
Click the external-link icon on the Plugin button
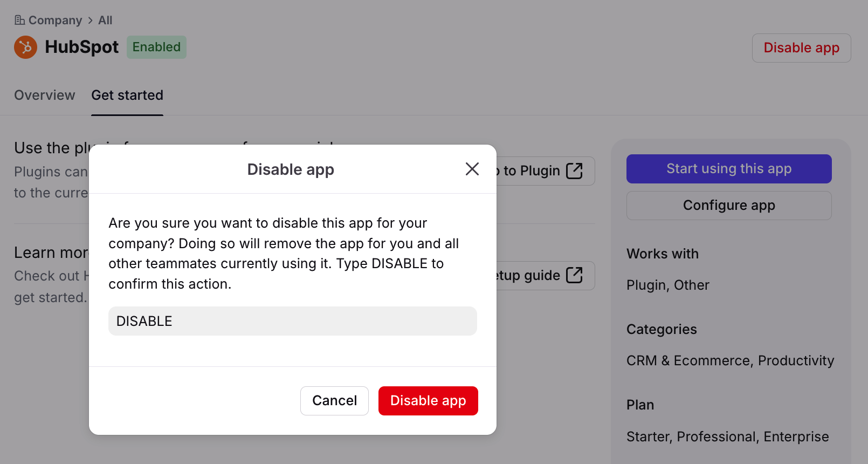[x=574, y=171]
